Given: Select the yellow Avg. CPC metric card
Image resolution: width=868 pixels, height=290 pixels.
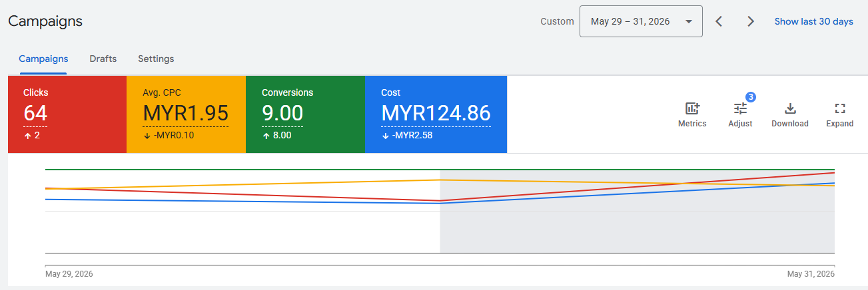Looking at the screenshot, I should click(186, 114).
